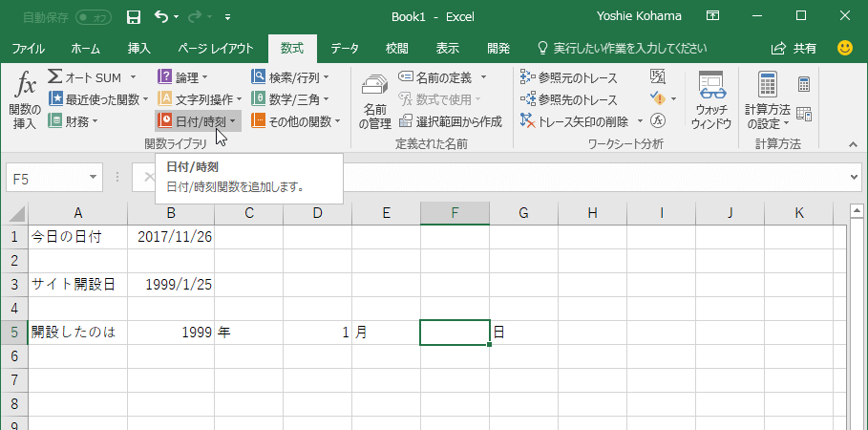Toggle the AutoSave (自動保存) switch
The height and width of the screenshot is (430, 868).
(93, 17)
